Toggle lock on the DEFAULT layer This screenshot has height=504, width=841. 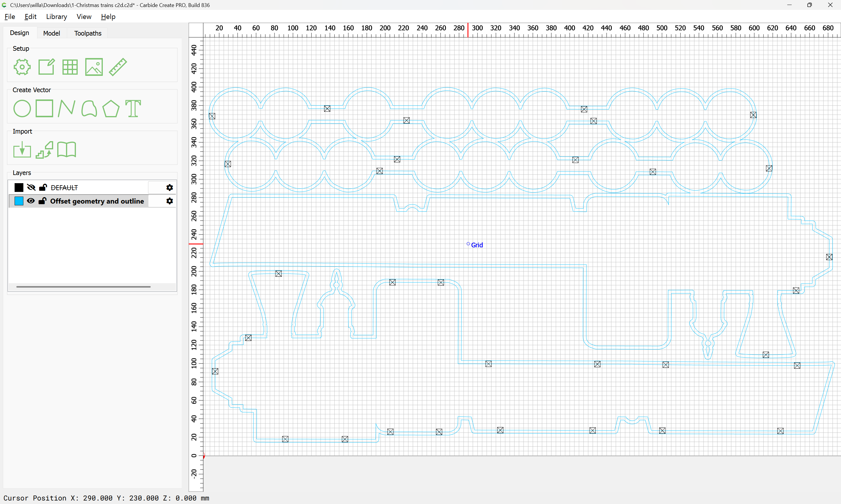click(43, 188)
